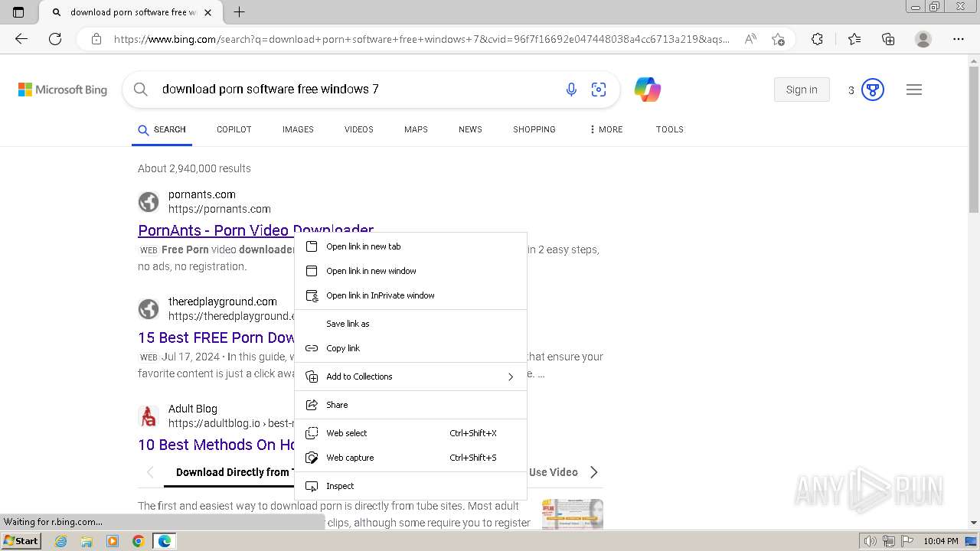Expand Add to Collections submenu

pyautogui.click(x=410, y=377)
